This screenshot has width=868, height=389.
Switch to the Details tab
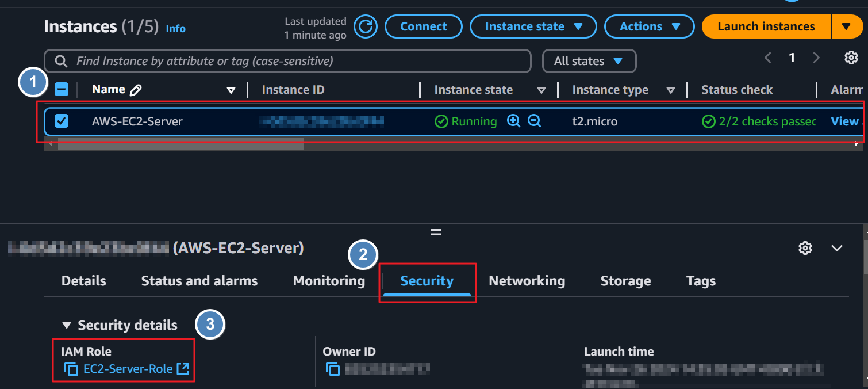point(84,281)
